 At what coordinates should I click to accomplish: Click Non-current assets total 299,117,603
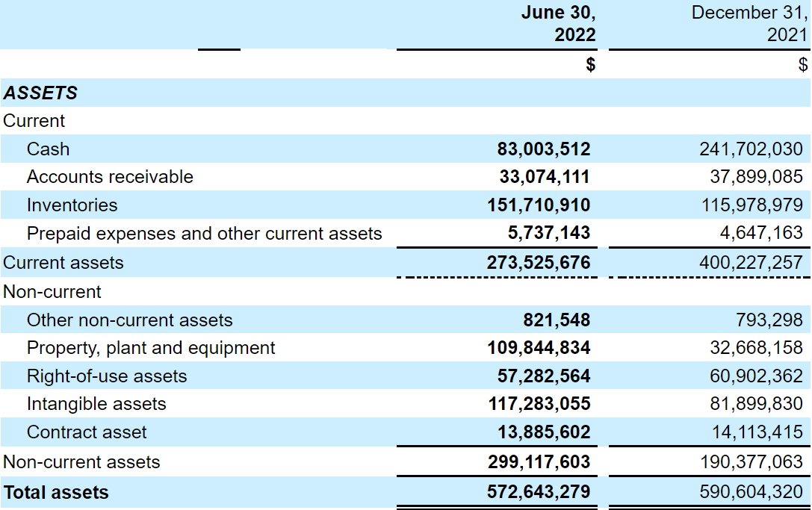pyautogui.click(x=539, y=462)
